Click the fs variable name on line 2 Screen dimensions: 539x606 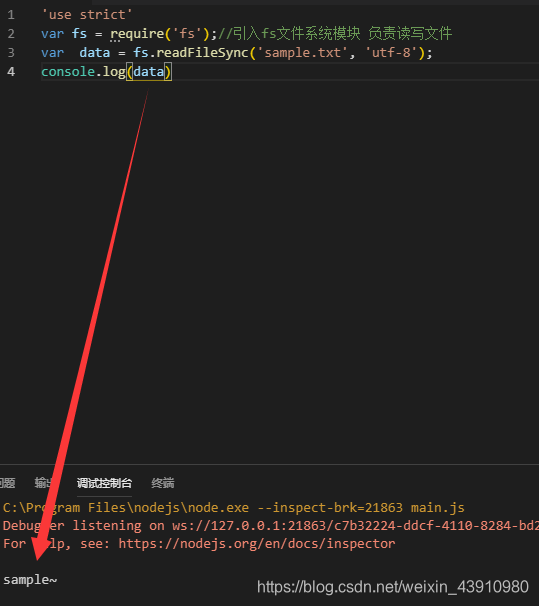coord(79,34)
